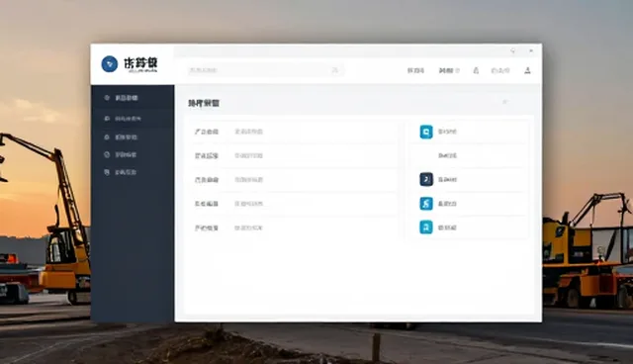Screen dimensions: 633x364
Task: Click the small pin icon in the title bar
Action: [513, 50]
